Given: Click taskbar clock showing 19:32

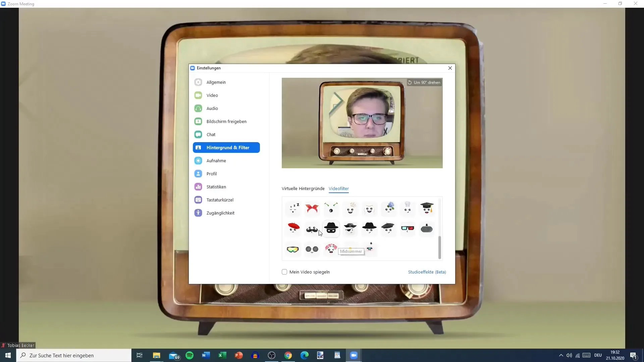Looking at the screenshot, I should (615, 355).
